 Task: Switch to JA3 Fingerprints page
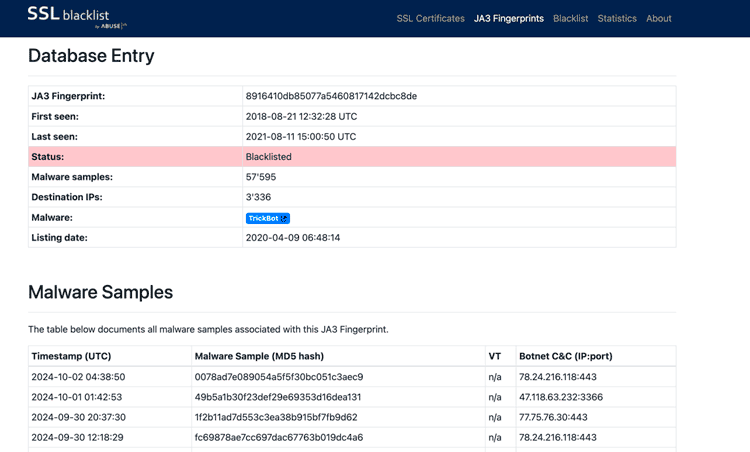click(x=508, y=18)
